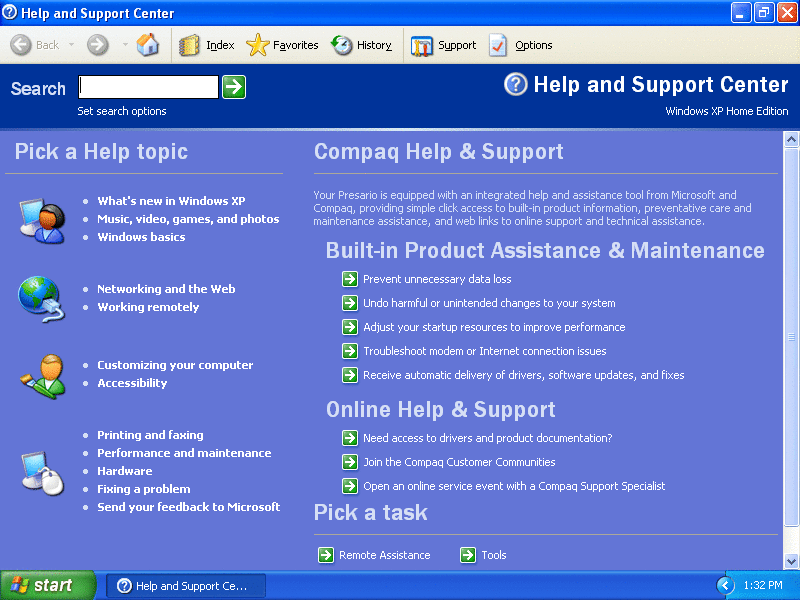Open Set search options link
The height and width of the screenshot is (600, 800).
point(122,111)
